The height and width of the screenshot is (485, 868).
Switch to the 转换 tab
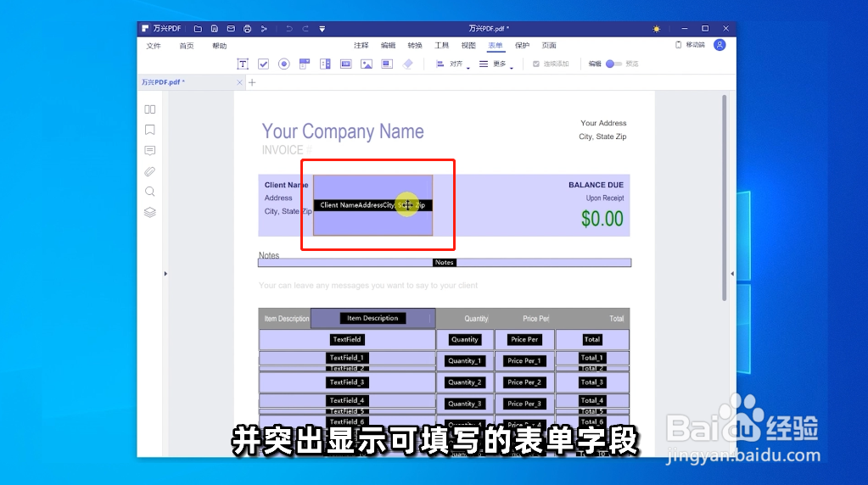415,45
